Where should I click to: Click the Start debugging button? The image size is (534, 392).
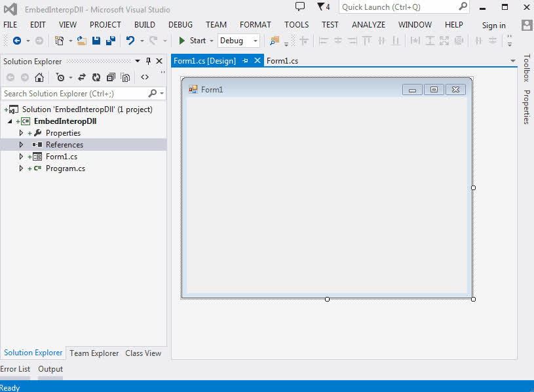coord(194,40)
